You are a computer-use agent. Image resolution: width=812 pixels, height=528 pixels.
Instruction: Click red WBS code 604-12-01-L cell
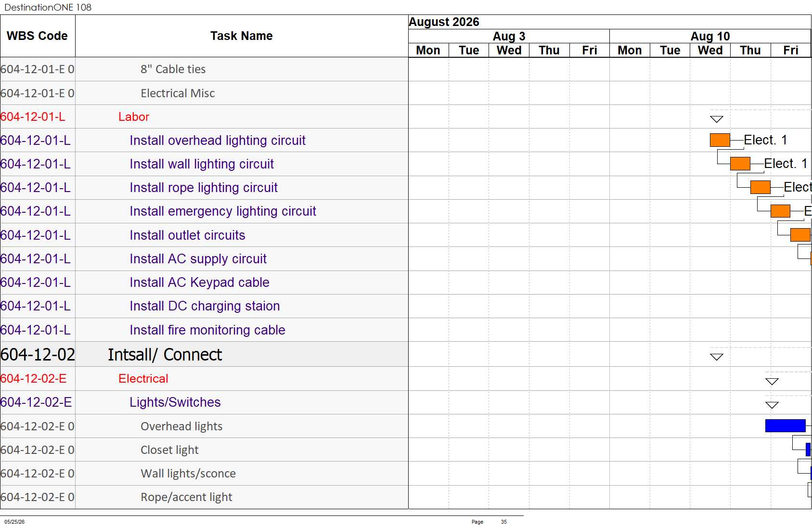pyautogui.click(x=38, y=117)
